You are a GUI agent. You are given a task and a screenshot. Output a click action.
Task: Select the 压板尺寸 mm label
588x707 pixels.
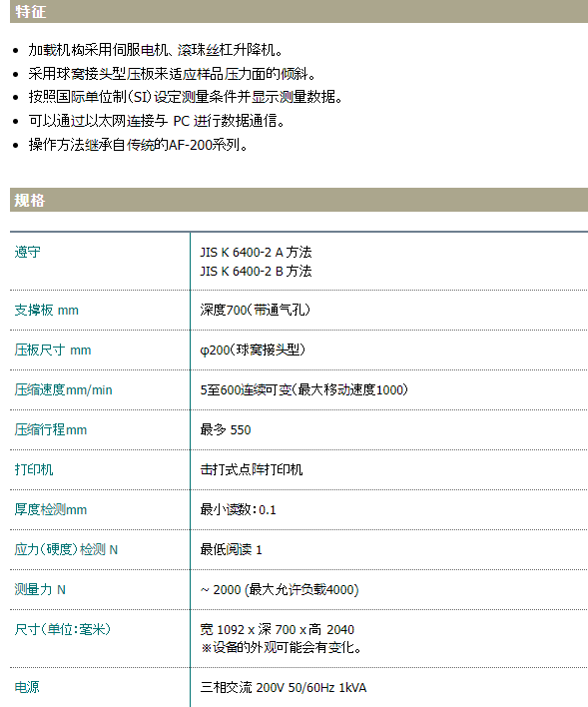pos(53,350)
